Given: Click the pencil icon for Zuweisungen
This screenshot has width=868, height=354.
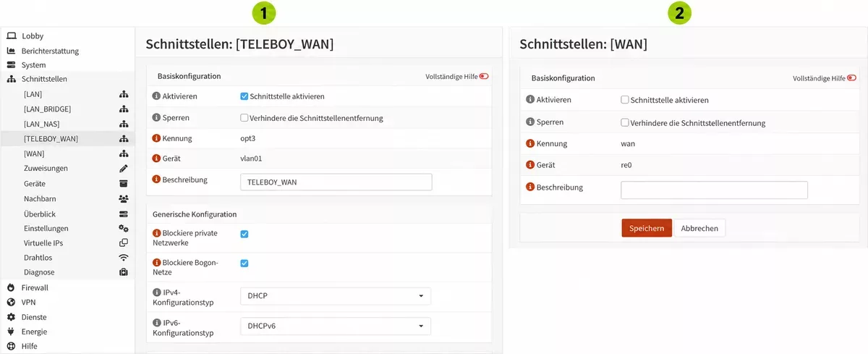Looking at the screenshot, I should [124, 168].
